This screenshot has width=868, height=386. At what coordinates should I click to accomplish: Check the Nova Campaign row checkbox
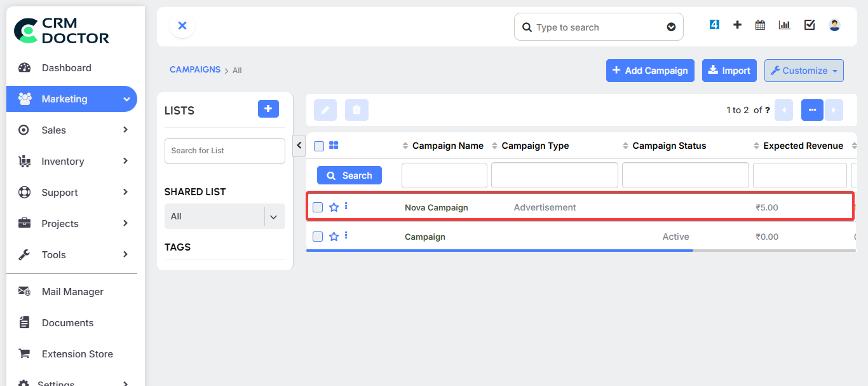[x=318, y=207]
